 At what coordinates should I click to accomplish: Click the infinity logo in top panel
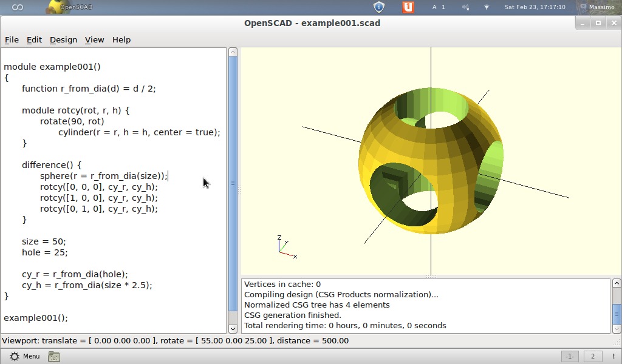click(18, 7)
